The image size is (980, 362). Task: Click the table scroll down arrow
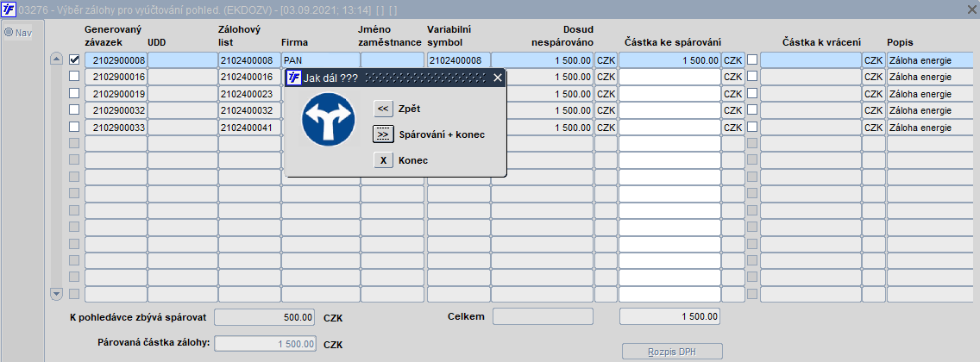click(56, 293)
